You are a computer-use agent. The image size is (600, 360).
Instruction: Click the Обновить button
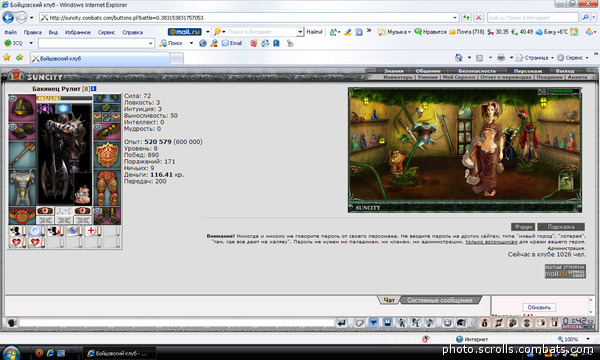(x=539, y=307)
